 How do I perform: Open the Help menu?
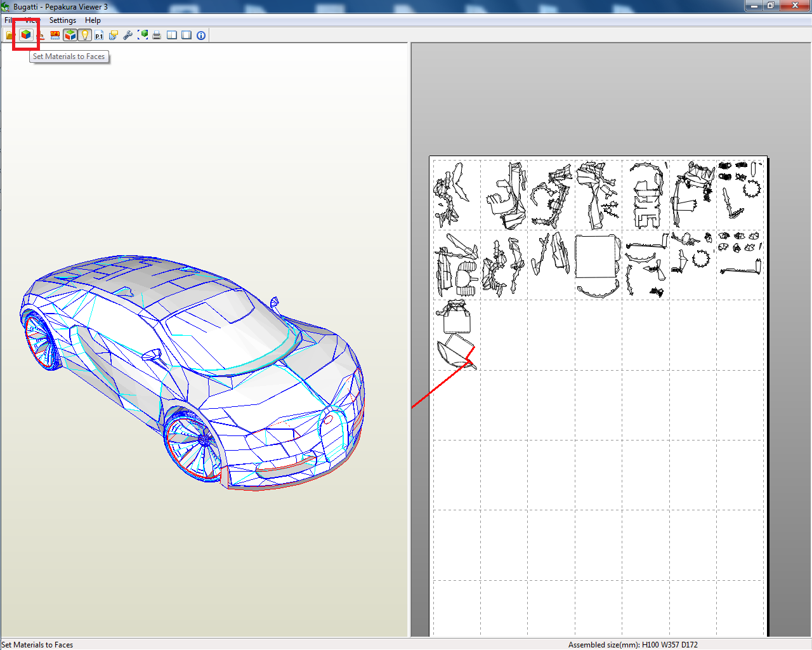93,20
